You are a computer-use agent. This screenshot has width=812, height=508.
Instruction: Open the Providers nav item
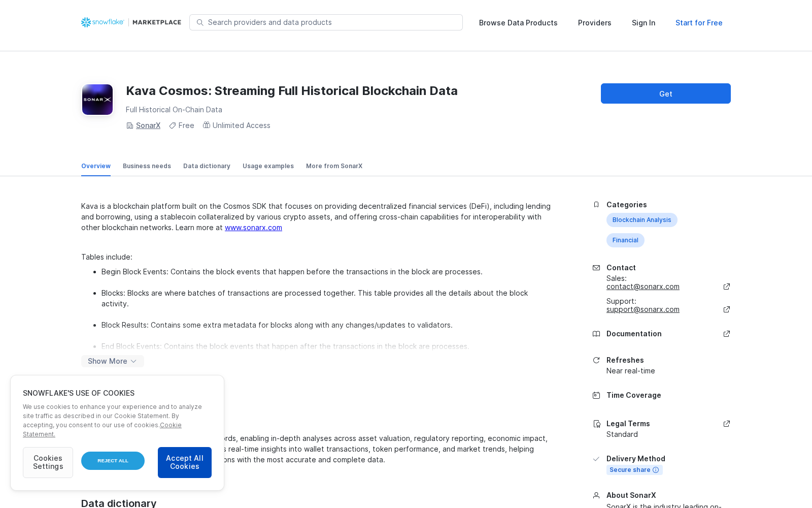(x=595, y=23)
